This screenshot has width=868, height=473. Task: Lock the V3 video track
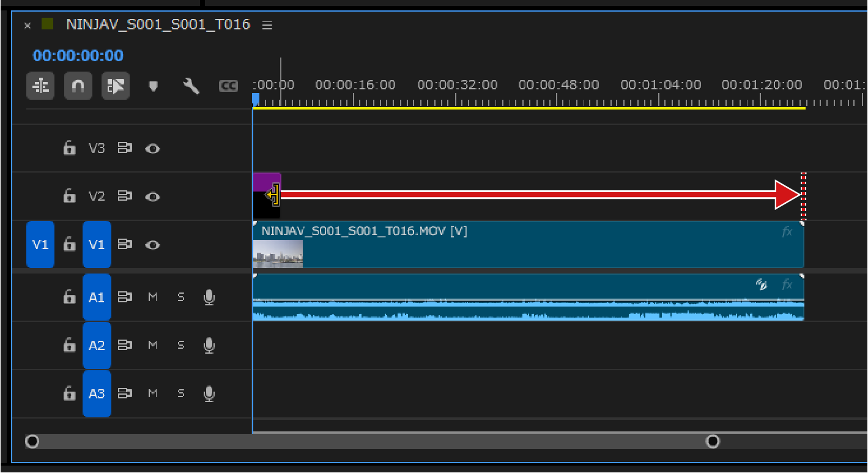click(70, 148)
